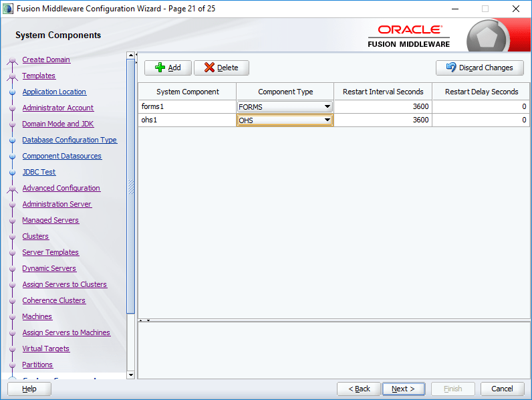Open the Application Location step

pos(54,92)
